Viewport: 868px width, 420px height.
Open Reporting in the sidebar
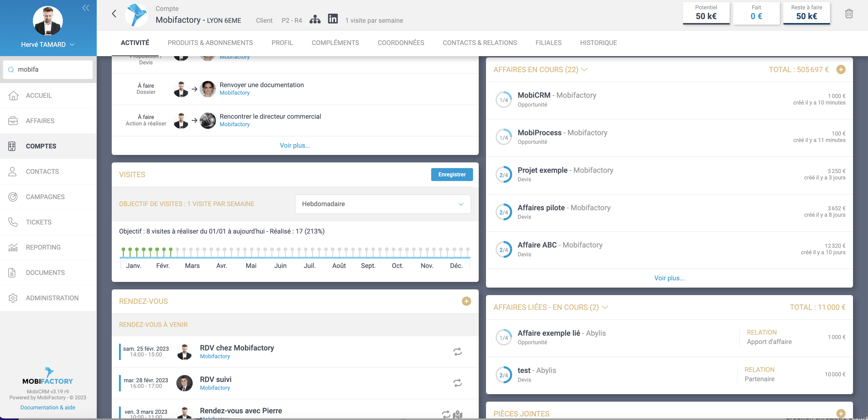pos(43,247)
